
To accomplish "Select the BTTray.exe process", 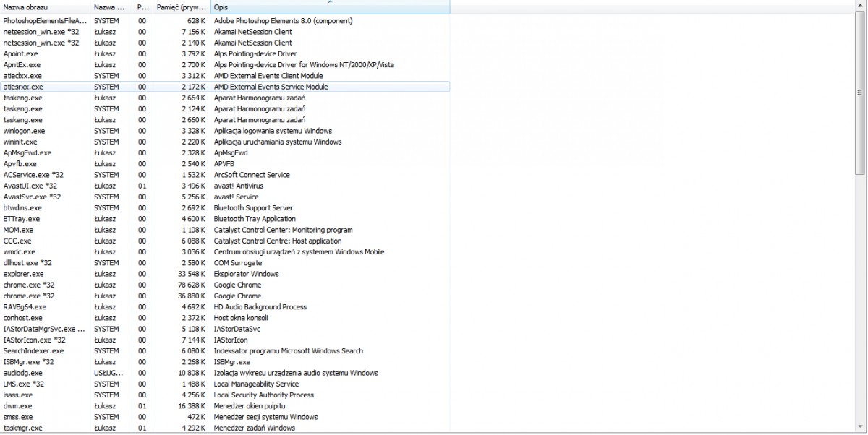I will 225,219.
